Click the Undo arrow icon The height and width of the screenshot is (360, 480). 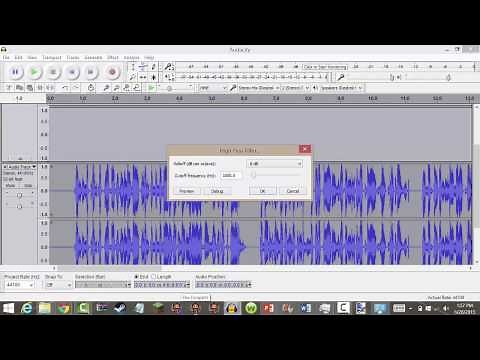[65, 88]
